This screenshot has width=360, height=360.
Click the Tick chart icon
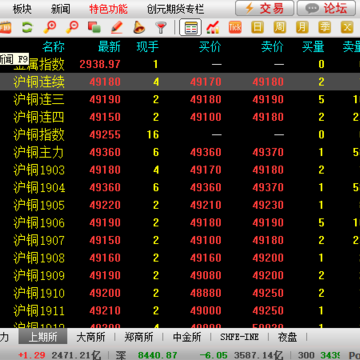pyautogui.click(x=235, y=27)
